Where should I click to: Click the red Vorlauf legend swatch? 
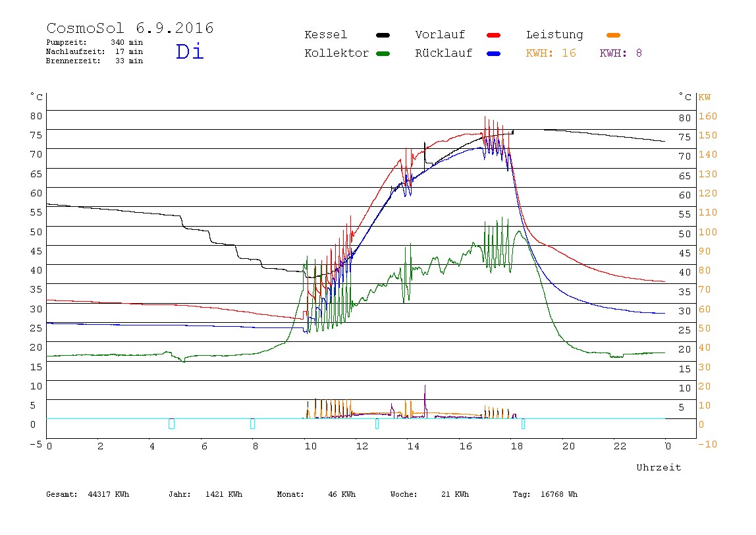click(494, 35)
